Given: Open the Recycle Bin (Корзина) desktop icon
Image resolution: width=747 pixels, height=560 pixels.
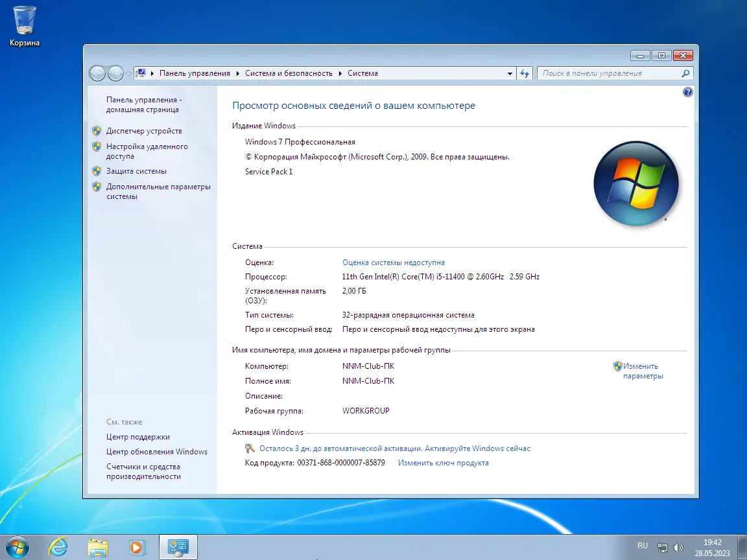Looking at the screenshot, I should point(24,26).
